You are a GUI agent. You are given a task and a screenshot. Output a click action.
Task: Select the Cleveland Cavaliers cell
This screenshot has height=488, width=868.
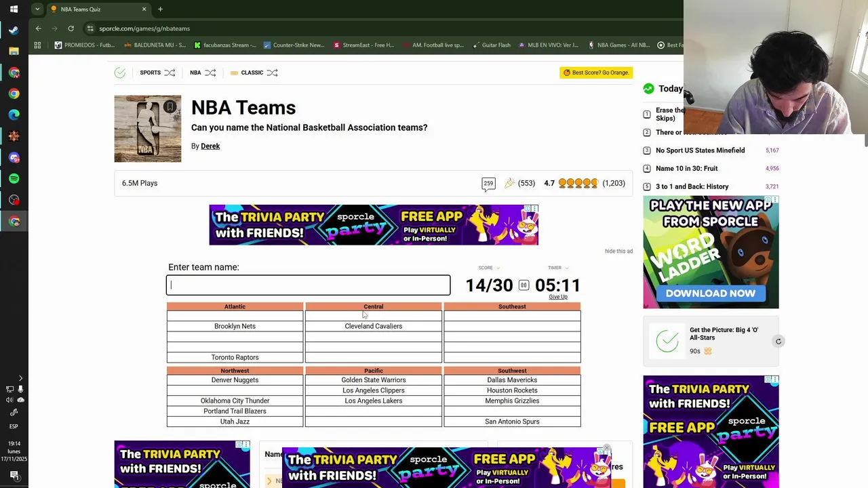[x=373, y=326]
